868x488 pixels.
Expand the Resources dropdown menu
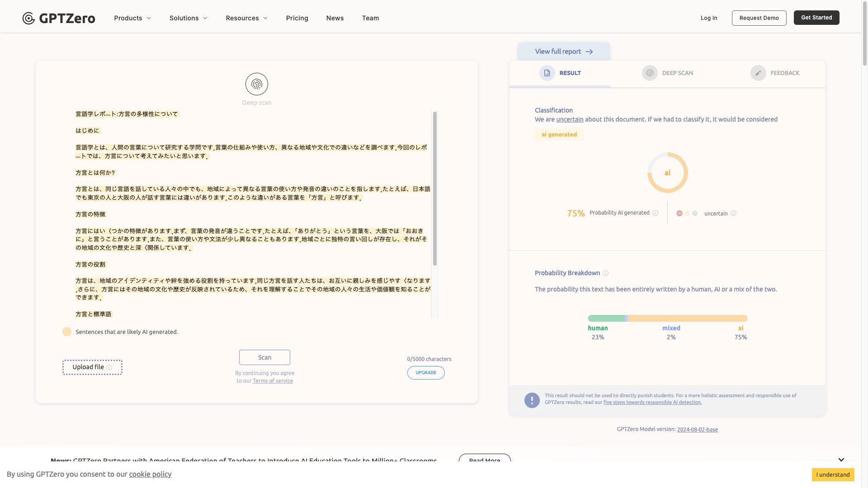pyautogui.click(x=247, y=18)
